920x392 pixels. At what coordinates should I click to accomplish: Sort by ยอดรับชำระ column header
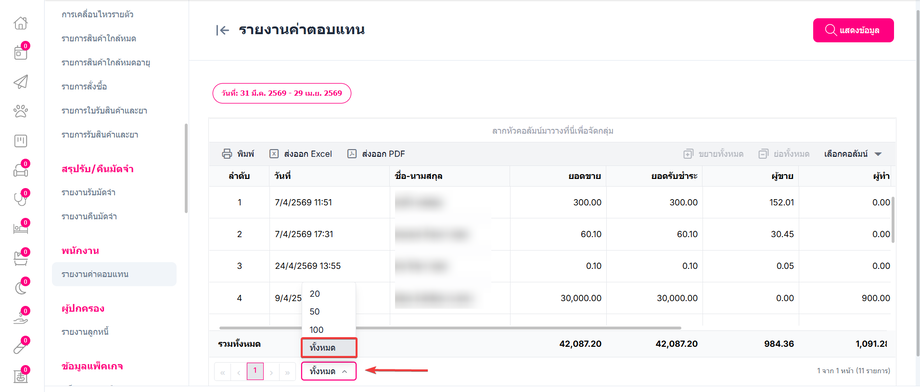655,176
